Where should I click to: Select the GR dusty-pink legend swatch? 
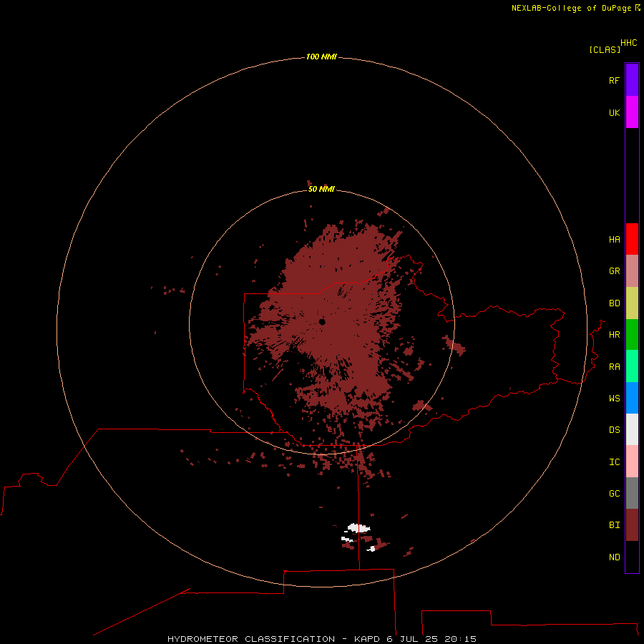pos(632,270)
